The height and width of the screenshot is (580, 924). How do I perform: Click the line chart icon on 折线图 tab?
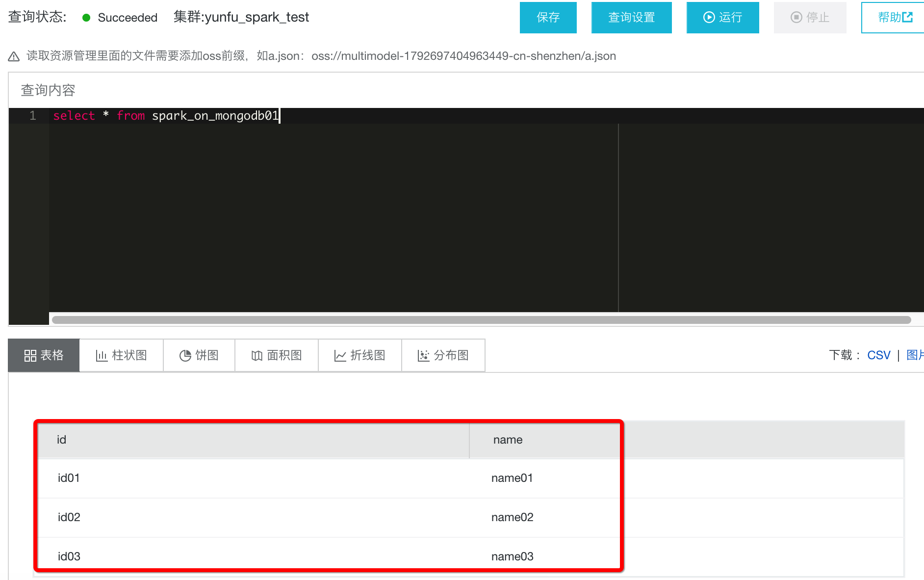point(340,356)
